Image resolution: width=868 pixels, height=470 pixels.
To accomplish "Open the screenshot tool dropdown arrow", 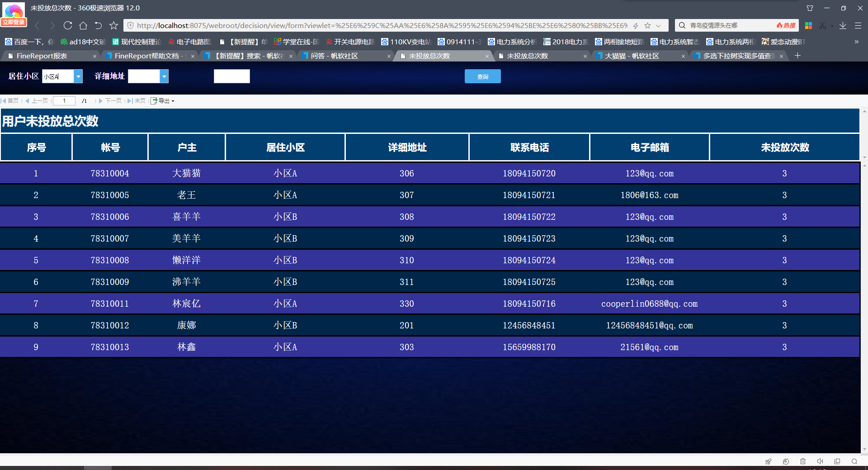I will pyautogui.click(x=832, y=26).
